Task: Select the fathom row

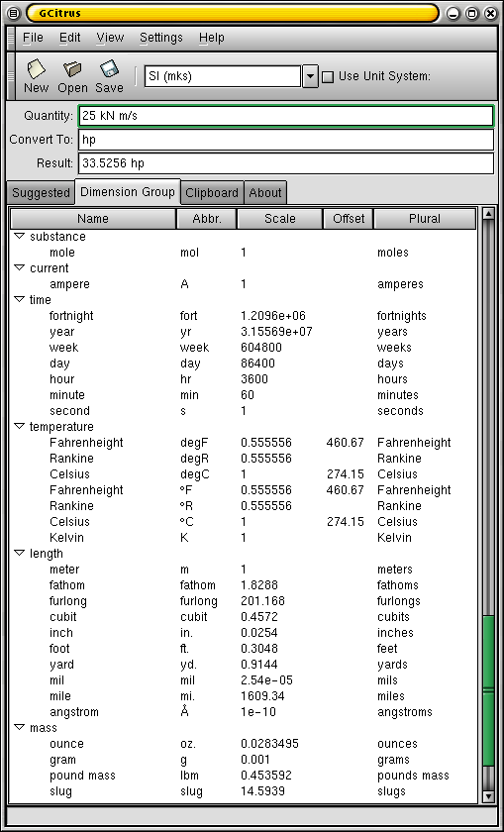Action: (x=243, y=585)
